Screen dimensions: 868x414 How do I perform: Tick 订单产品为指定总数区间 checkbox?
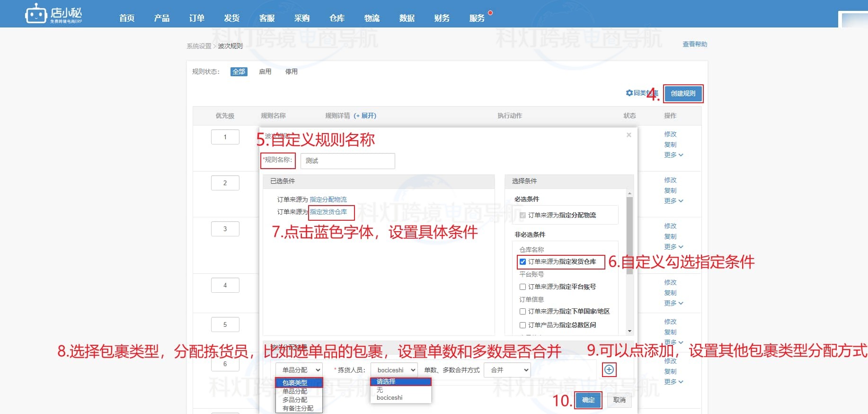pos(523,325)
